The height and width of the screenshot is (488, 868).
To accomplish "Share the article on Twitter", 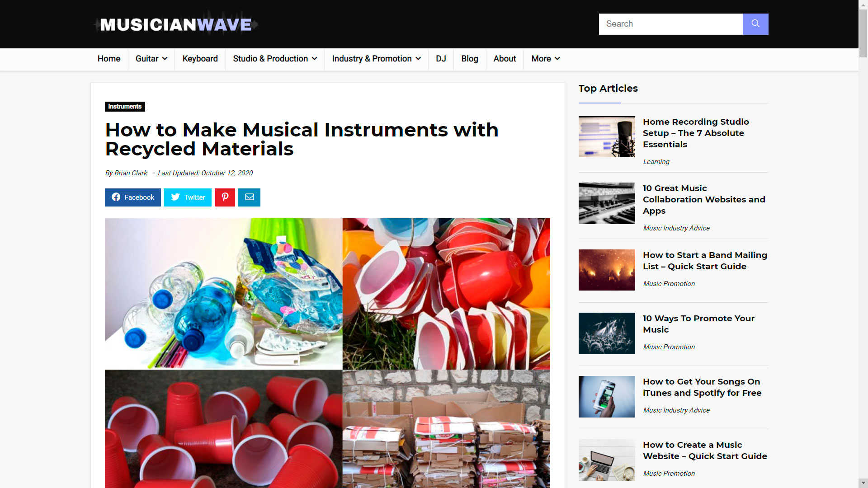I will click(188, 197).
